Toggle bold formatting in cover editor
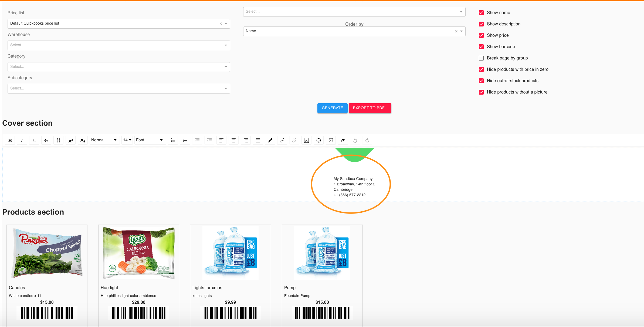Viewport: 644px width, 327px height. coord(10,140)
